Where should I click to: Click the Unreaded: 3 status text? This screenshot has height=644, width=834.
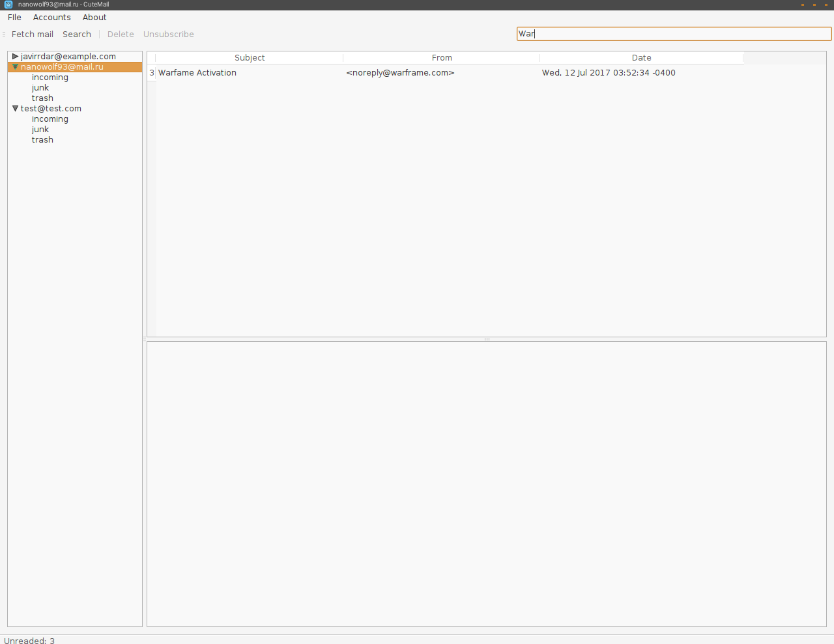[29, 641]
